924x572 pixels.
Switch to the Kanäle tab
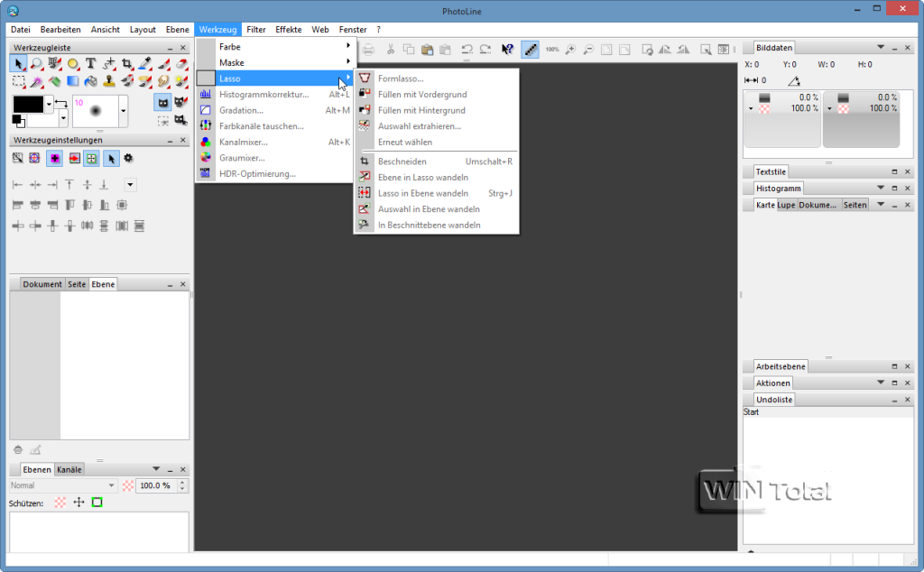point(69,469)
